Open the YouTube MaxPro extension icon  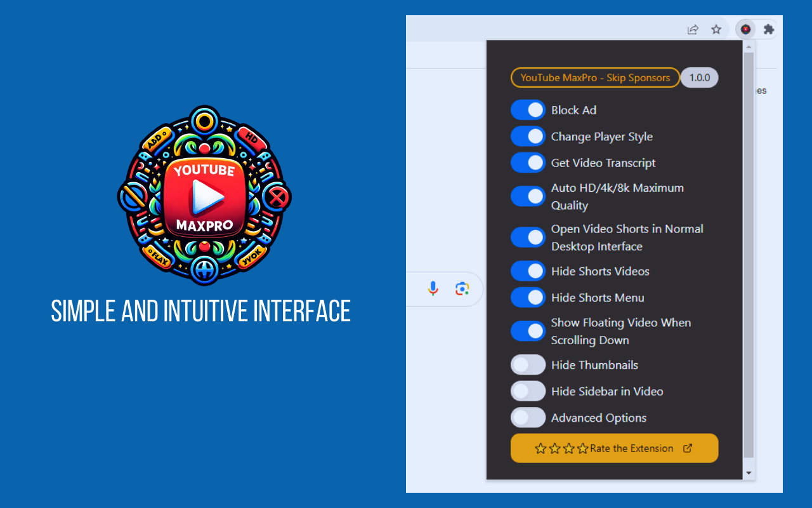pos(745,29)
